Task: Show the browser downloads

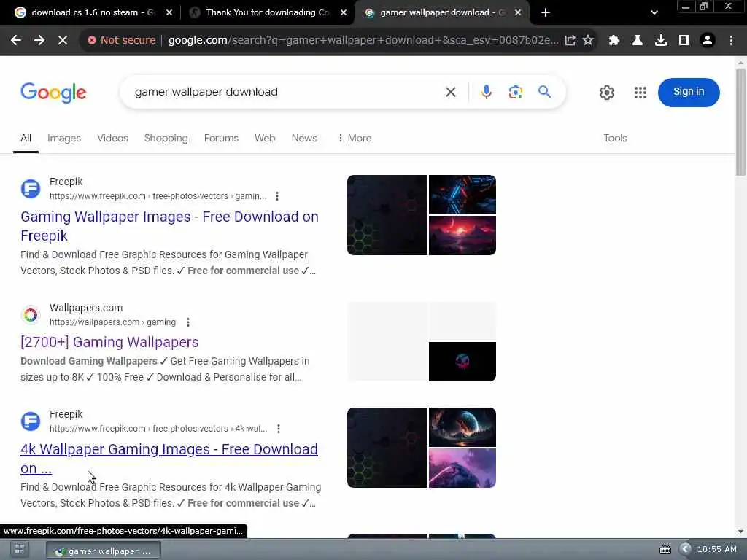Action: tap(661, 41)
